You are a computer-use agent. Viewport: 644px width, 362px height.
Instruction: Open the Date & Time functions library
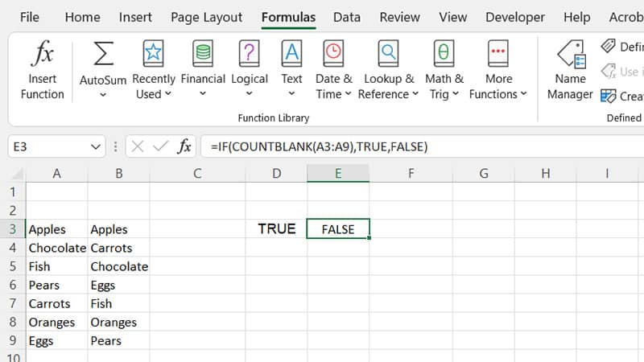pyautogui.click(x=333, y=70)
